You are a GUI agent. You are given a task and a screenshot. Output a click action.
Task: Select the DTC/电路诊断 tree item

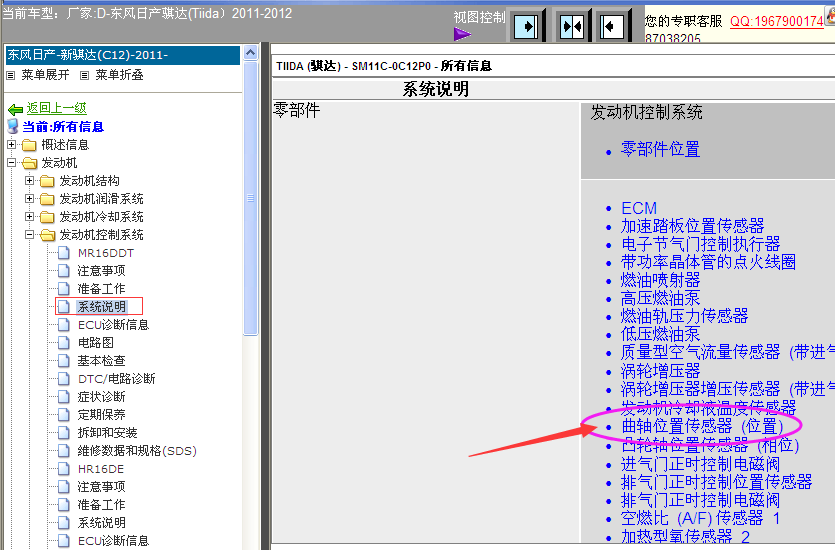click(117, 379)
